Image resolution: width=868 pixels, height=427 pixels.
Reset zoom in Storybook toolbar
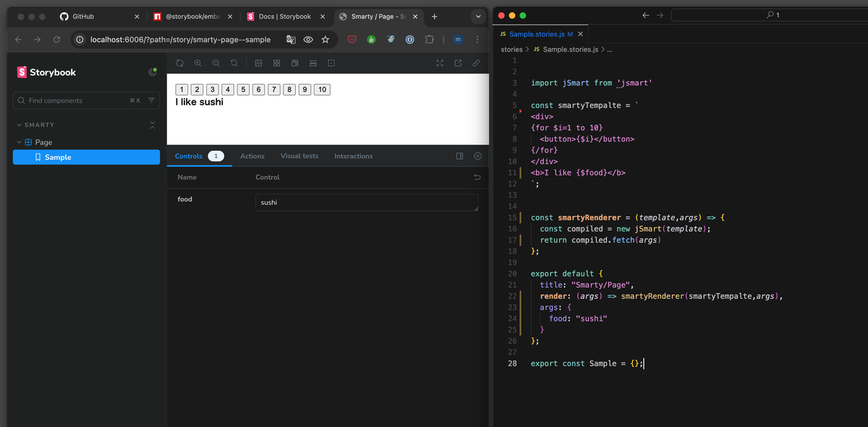pyautogui.click(x=234, y=64)
